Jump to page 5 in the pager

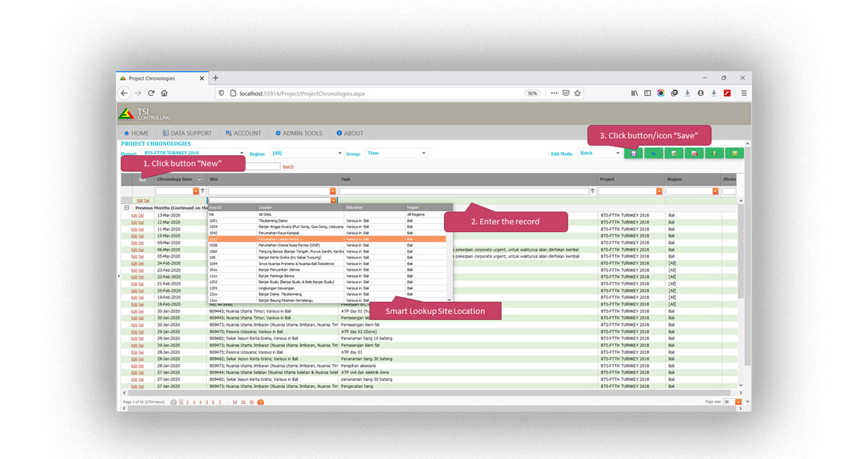[x=207, y=401]
